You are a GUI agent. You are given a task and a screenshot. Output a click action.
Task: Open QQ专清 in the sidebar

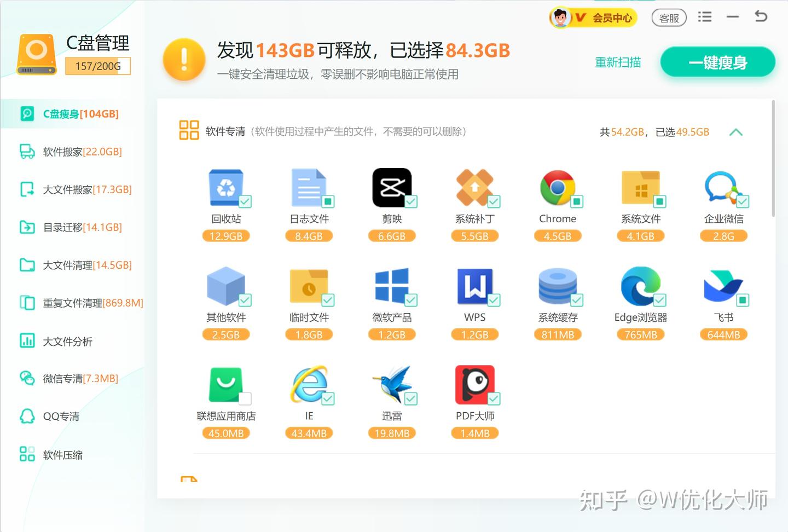[x=72, y=416]
